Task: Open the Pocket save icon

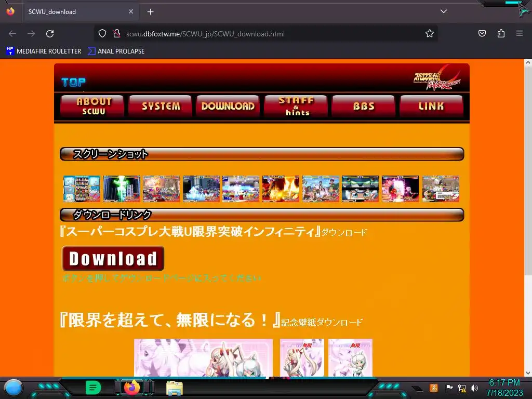Action: 482,34
